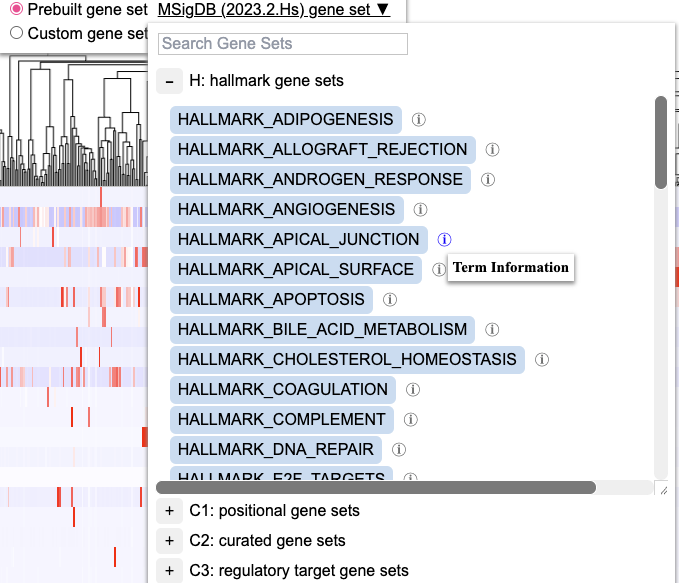Open term info for HALLMARK_CHOLESTEROL_HOMEOSTASIS
Viewport: 679px width, 583px height.
click(x=542, y=360)
